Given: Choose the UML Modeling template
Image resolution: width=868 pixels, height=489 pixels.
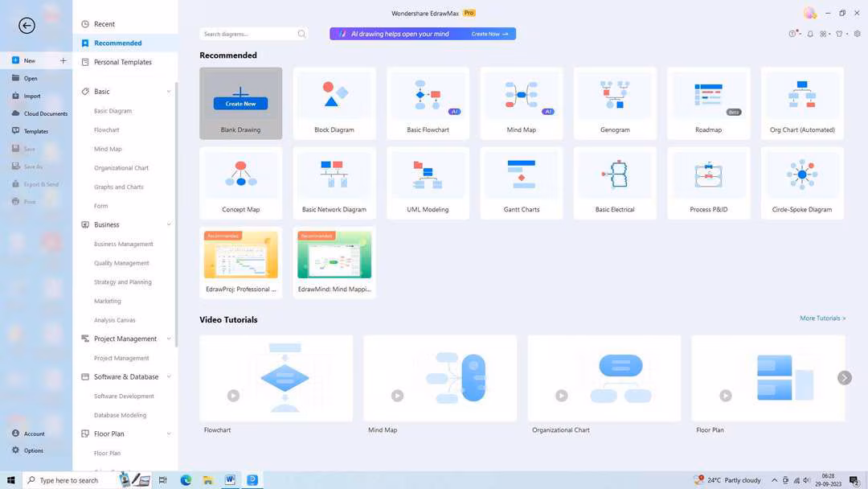Looking at the screenshot, I should tap(428, 183).
